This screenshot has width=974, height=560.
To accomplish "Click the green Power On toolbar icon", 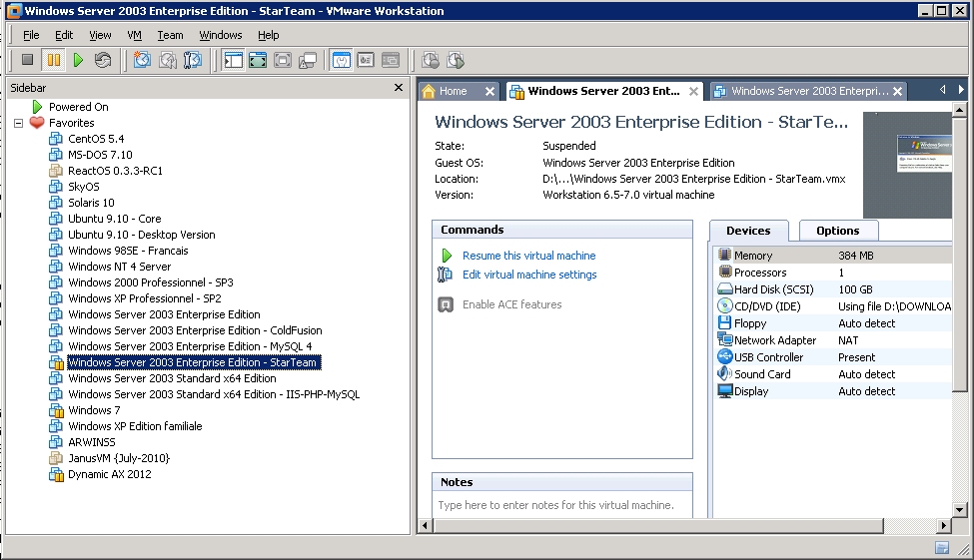I will coord(78,61).
